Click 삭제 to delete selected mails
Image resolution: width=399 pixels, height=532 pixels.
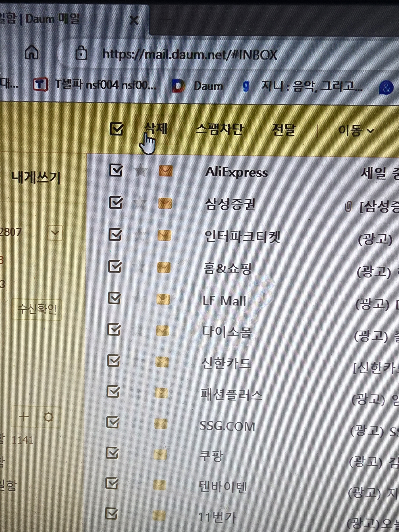(156, 129)
